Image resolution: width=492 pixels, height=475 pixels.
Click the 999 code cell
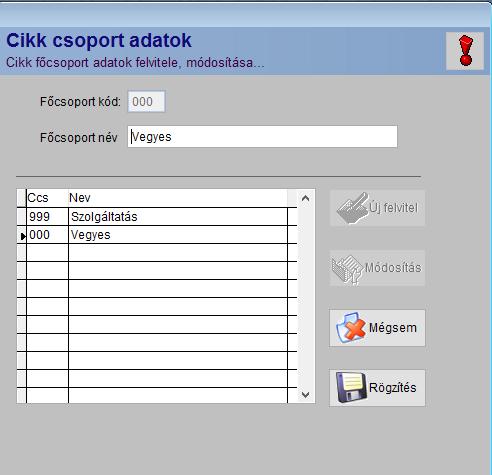[x=47, y=217]
